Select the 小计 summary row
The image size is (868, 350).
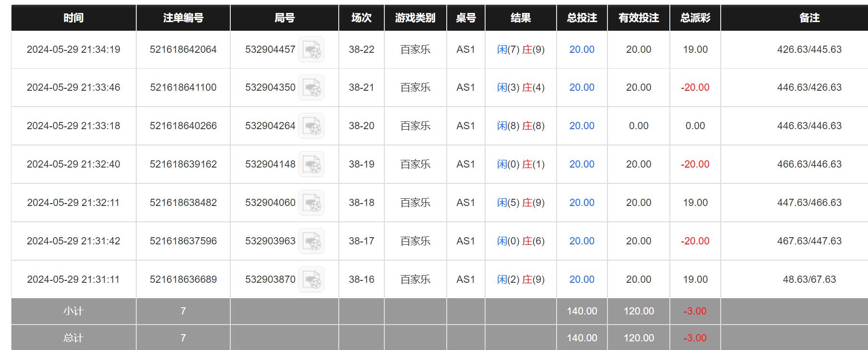(72, 311)
